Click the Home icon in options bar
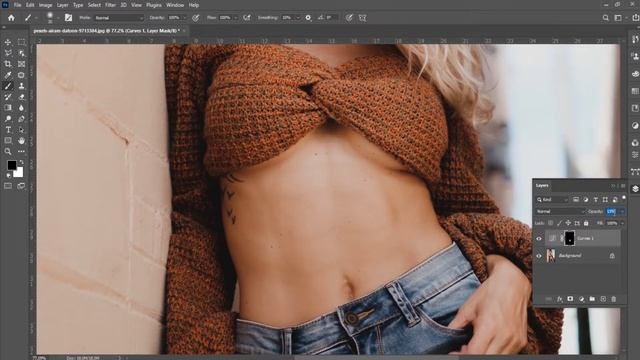Image resolution: width=640 pixels, height=360 pixels. tap(11, 18)
